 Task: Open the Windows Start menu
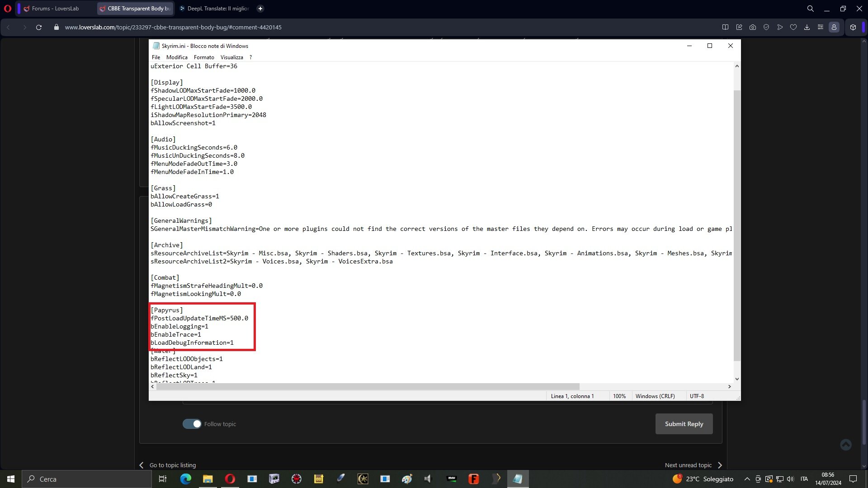click(11, 479)
